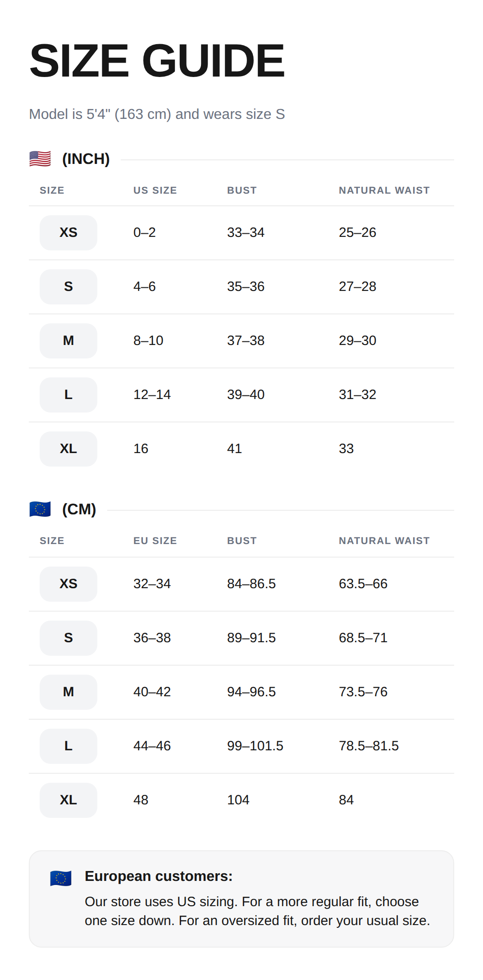Select the S size badge in the CM table
Image resolution: width=483 pixels, height=980 pixels.
pos(68,638)
